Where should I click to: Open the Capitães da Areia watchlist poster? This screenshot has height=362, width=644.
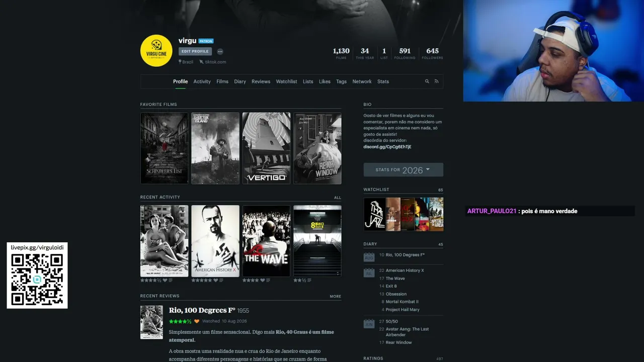[x=436, y=214]
